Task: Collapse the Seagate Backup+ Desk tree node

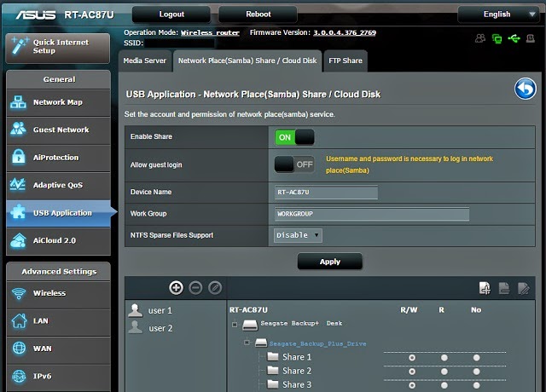Action: [x=235, y=325]
